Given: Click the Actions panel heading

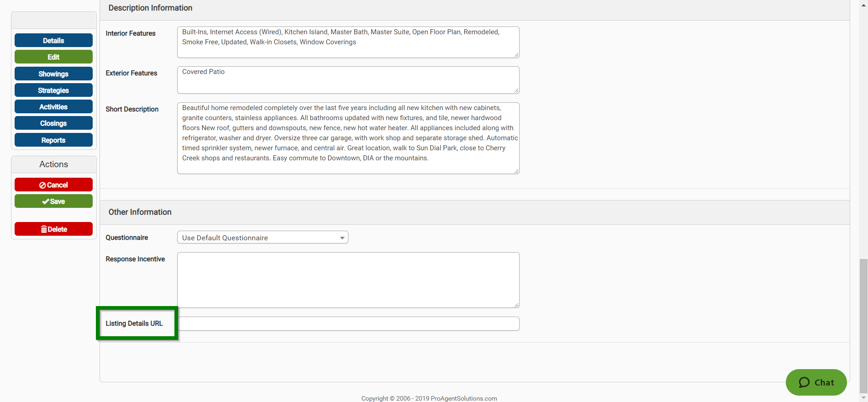Looking at the screenshot, I should point(53,164).
